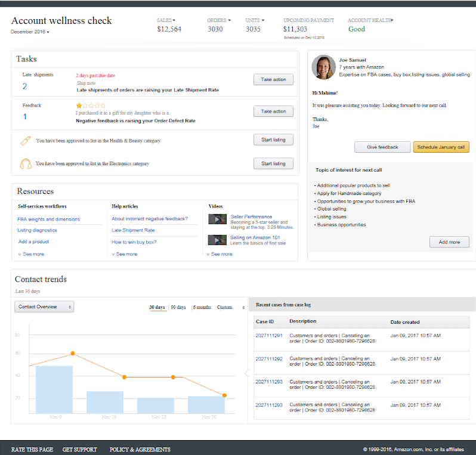Play the Seller Performance video thumbnail

217,219
